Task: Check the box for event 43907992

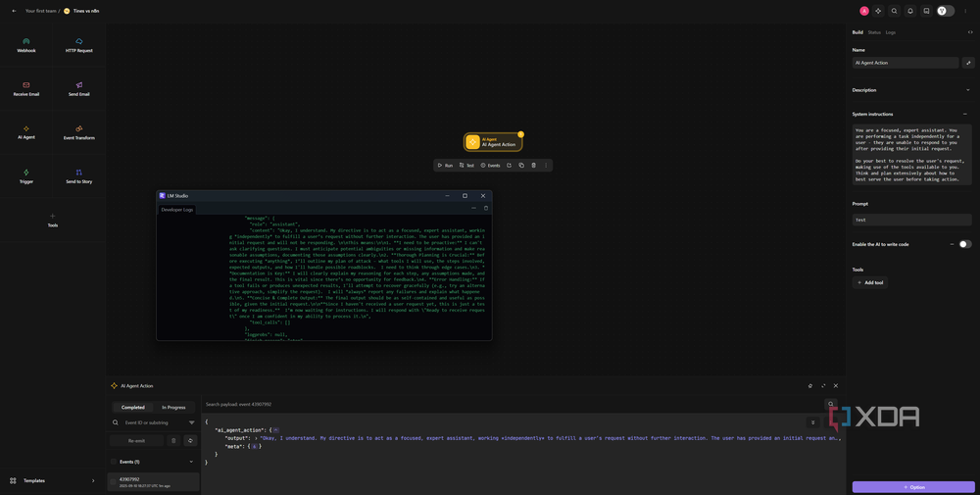Action: tap(113, 482)
